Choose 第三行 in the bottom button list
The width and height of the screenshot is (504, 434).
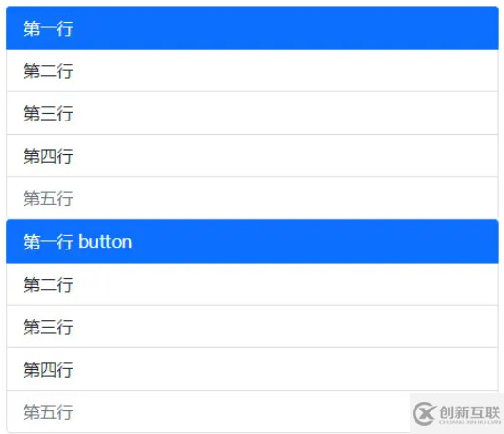252,327
